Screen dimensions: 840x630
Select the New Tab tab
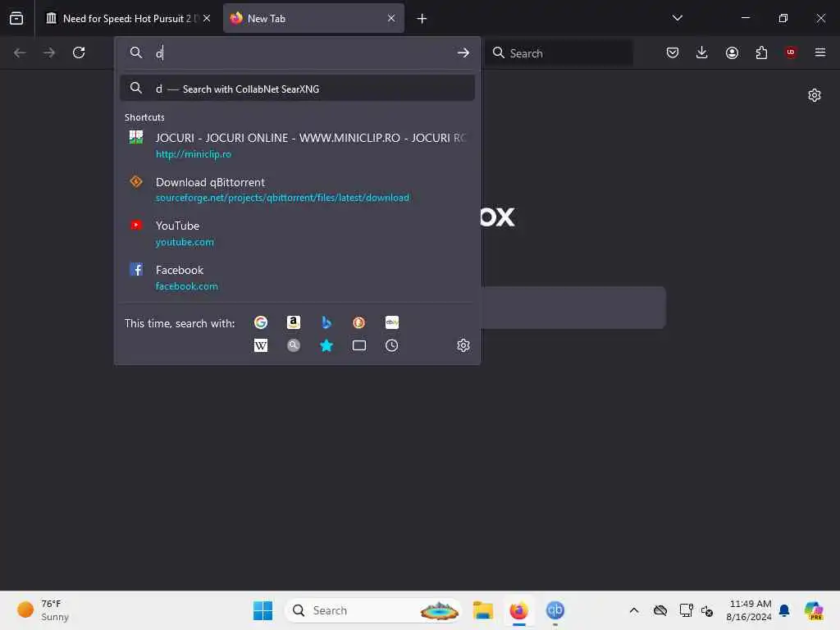point(313,19)
